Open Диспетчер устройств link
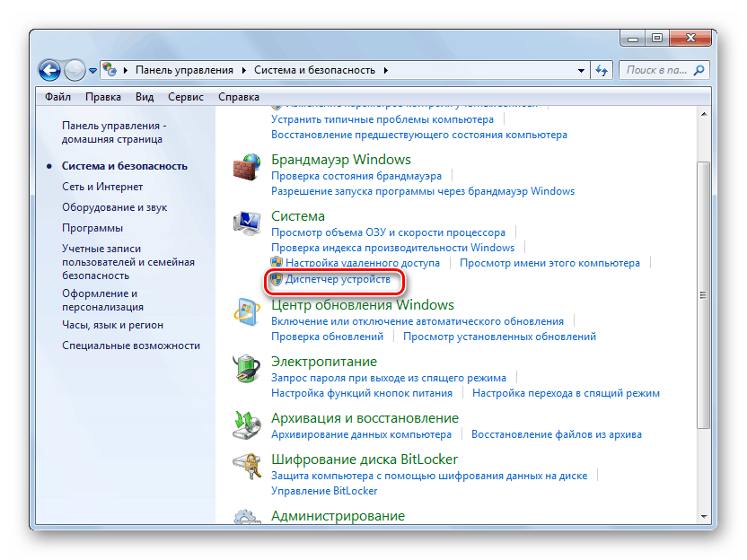 click(x=338, y=279)
